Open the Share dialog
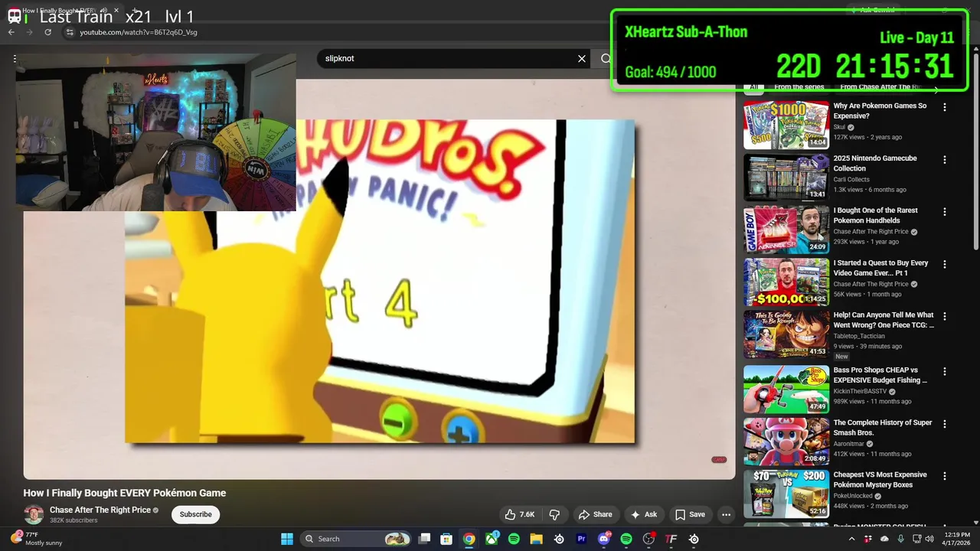Image resolution: width=980 pixels, height=551 pixels. coord(595,514)
